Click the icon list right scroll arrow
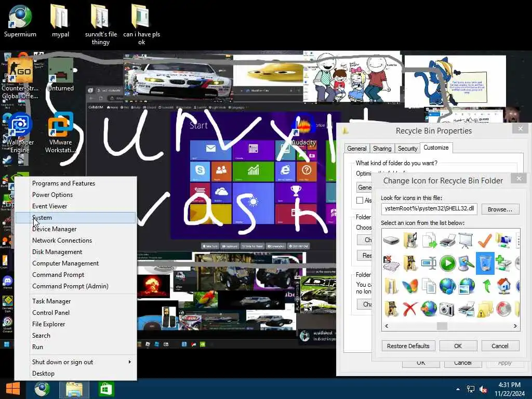Screen dimensions: 532x399 515,326
